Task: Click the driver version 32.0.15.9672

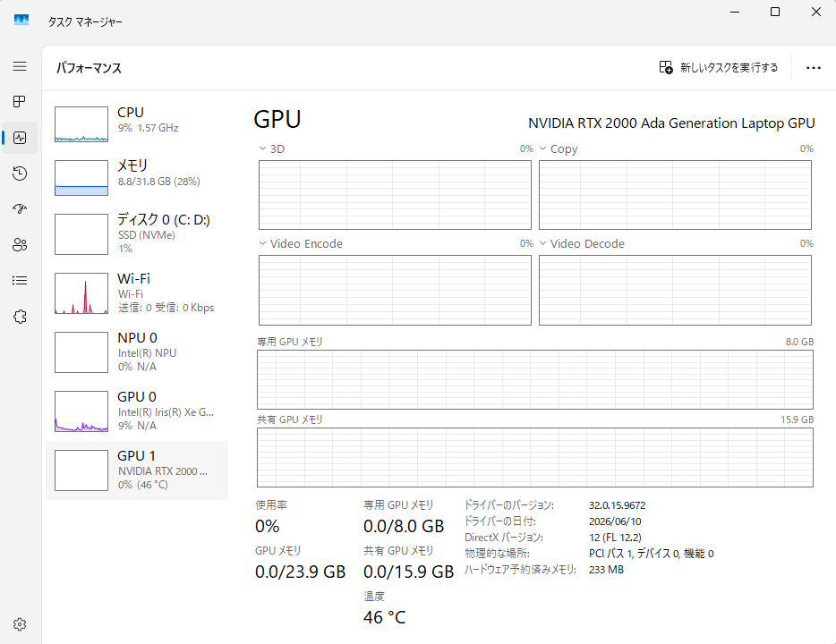Action: click(x=617, y=505)
